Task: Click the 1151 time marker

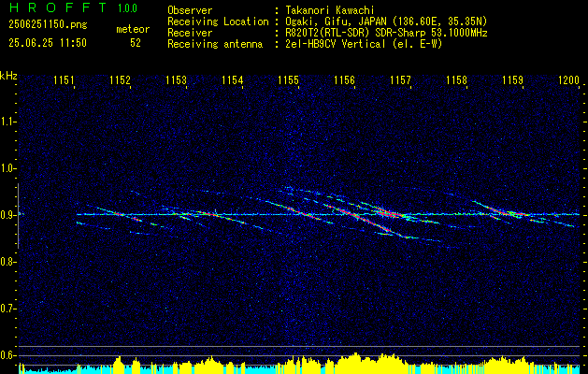Action: [x=64, y=80]
